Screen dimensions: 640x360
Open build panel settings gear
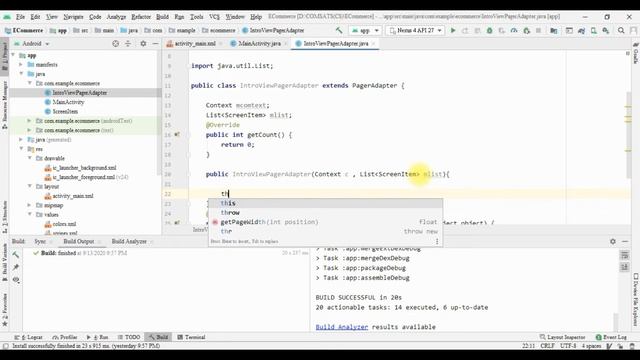click(613, 241)
